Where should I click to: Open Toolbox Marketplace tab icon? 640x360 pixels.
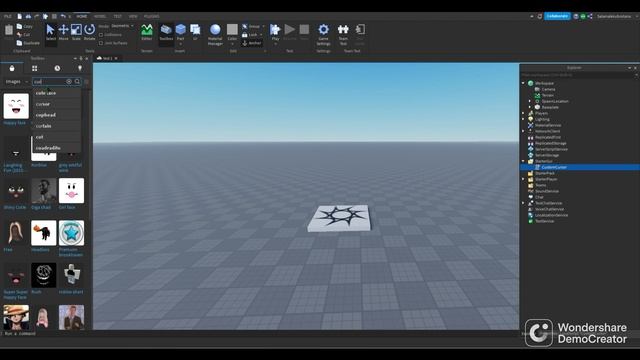[12, 68]
